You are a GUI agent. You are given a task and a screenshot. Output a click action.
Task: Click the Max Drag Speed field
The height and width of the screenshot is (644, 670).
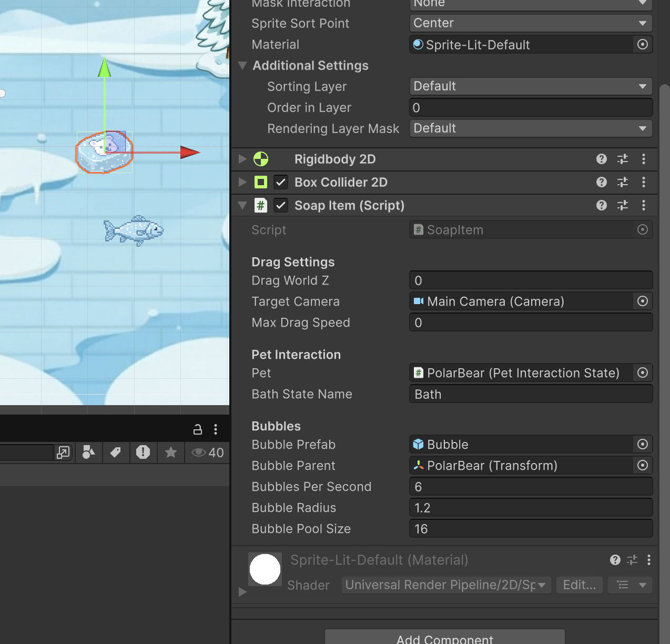coord(531,322)
